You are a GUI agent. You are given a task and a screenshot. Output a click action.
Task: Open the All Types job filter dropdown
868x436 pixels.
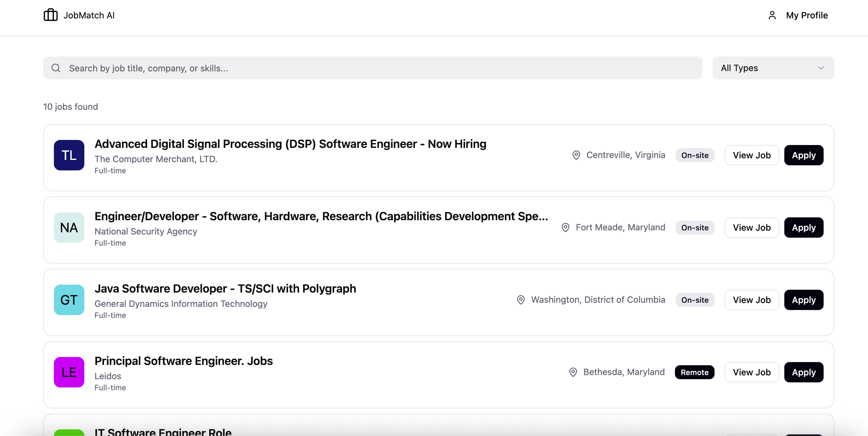coord(773,68)
